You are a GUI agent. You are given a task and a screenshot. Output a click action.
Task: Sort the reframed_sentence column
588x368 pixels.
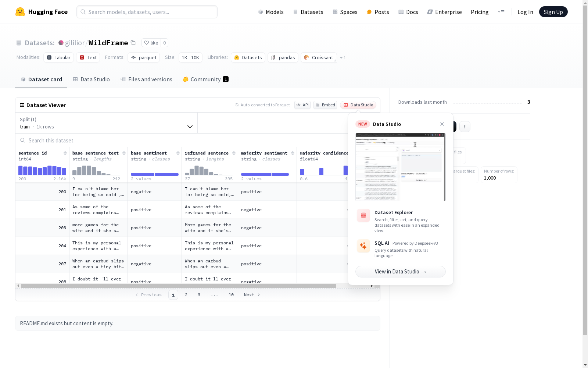click(234, 153)
